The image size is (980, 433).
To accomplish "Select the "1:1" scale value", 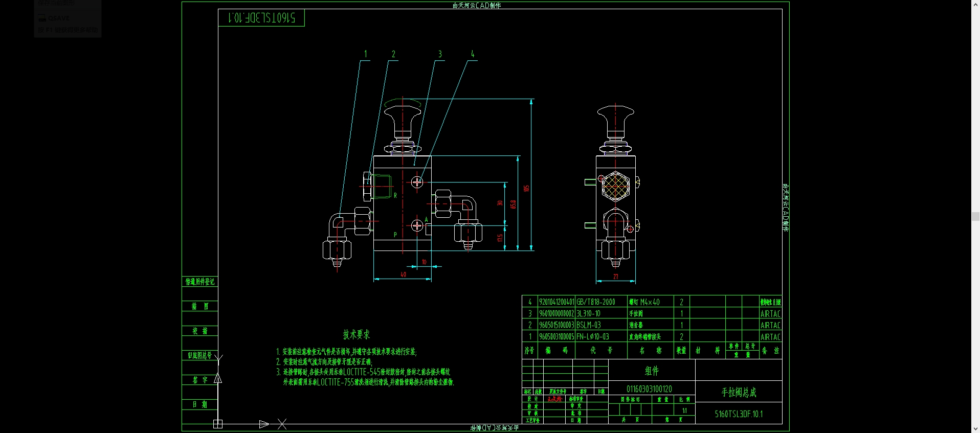I will click(684, 411).
